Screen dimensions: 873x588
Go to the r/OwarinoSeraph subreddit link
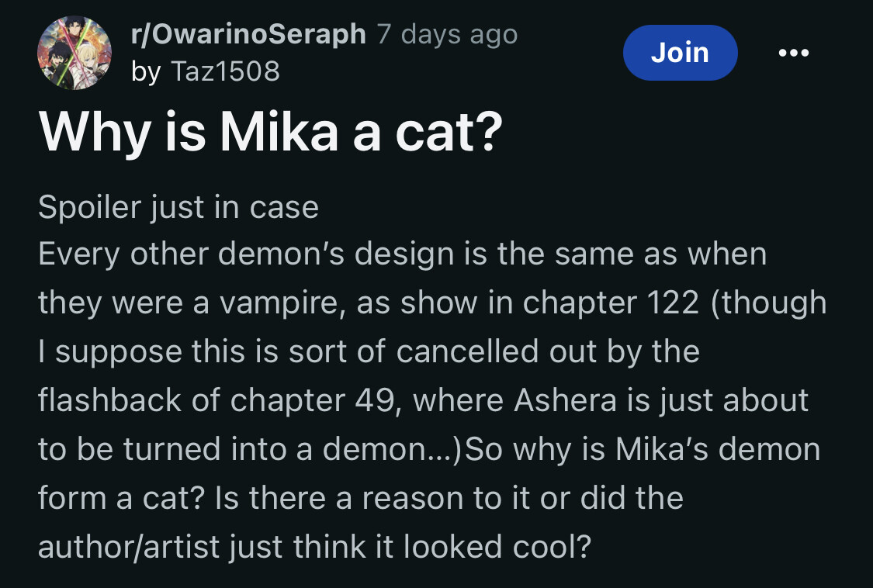click(248, 34)
